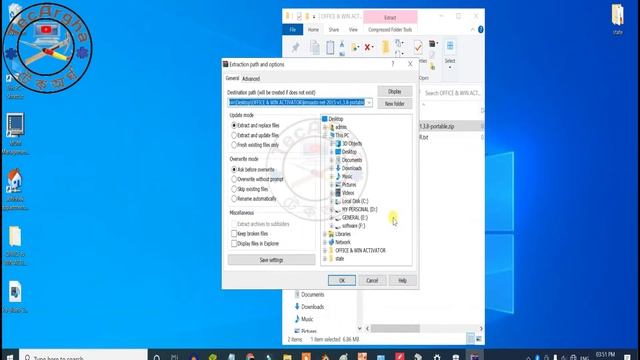
Task: Select Extract and update files option
Action: click(x=234, y=135)
